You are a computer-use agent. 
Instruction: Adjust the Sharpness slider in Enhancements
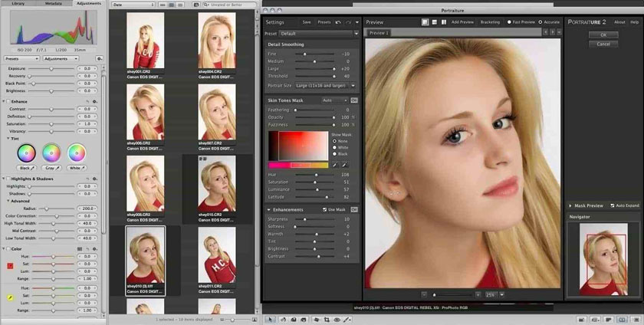point(305,219)
